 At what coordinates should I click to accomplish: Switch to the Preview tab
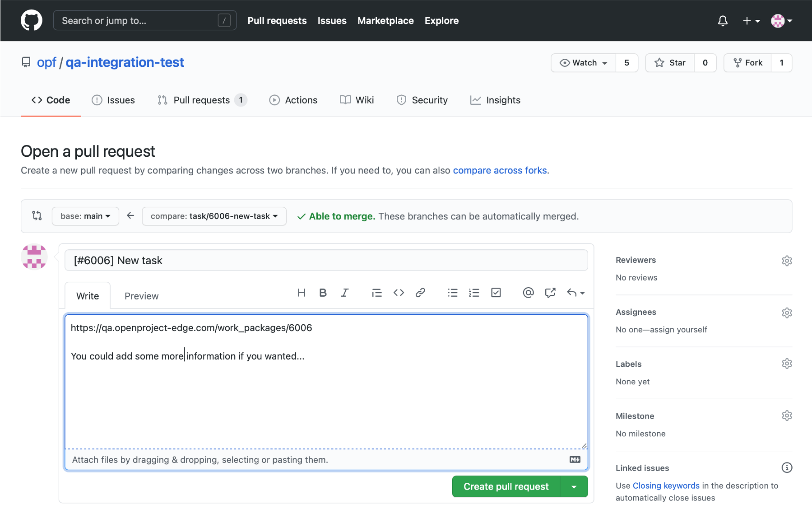click(x=141, y=296)
